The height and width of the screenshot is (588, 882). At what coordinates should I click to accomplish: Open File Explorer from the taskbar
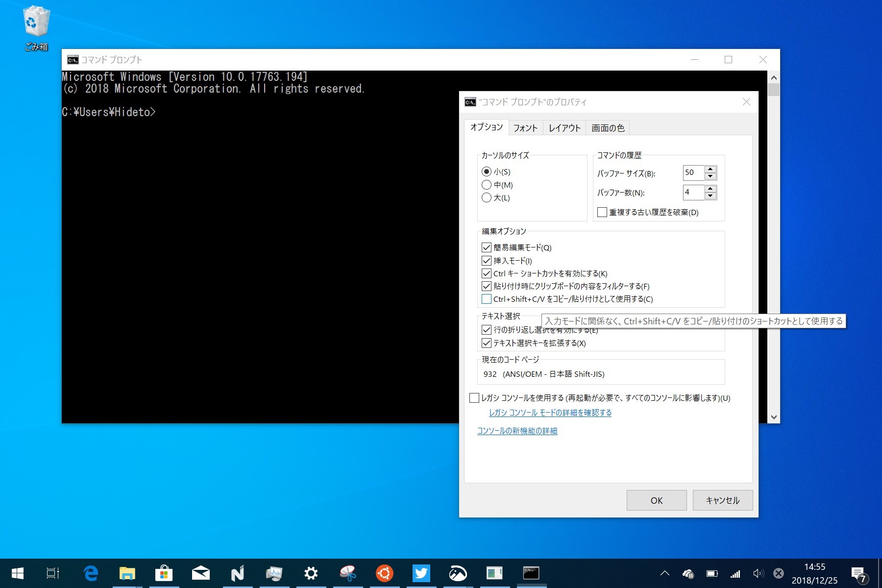[x=127, y=573]
